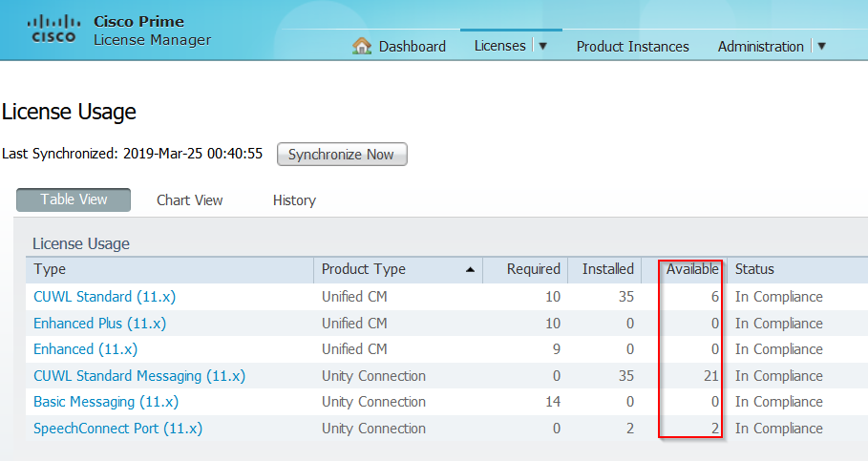
Task: Click the Last Synchronized timestamp text
Action: [132, 154]
